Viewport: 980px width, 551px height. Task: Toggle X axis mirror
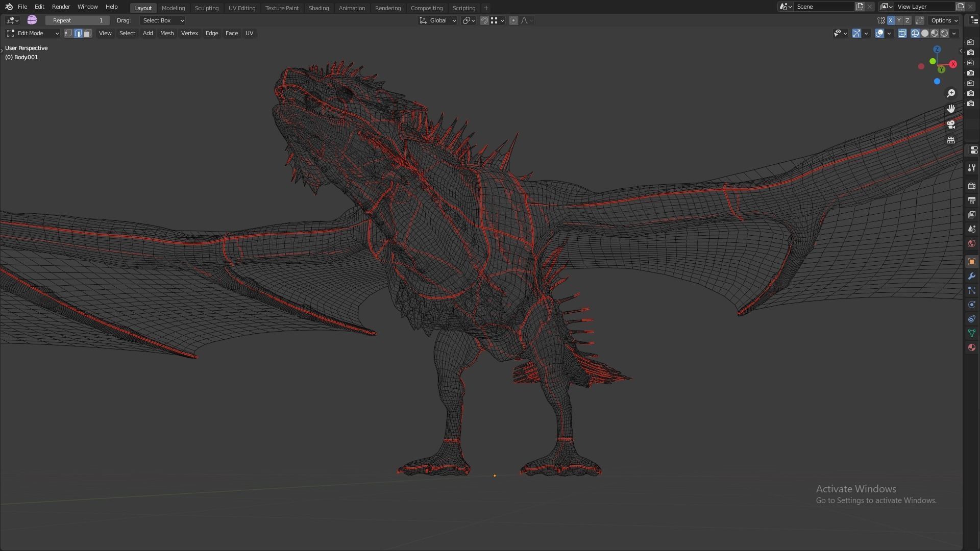[x=891, y=20]
